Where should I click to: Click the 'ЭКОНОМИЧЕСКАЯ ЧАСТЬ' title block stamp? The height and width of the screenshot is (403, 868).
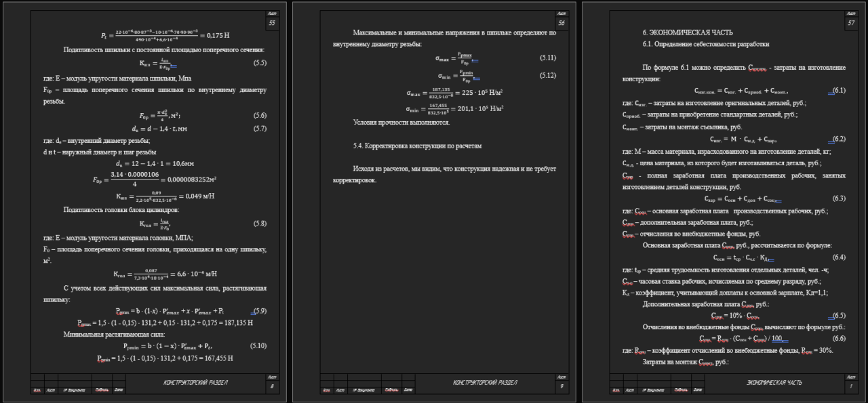[x=774, y=383]
